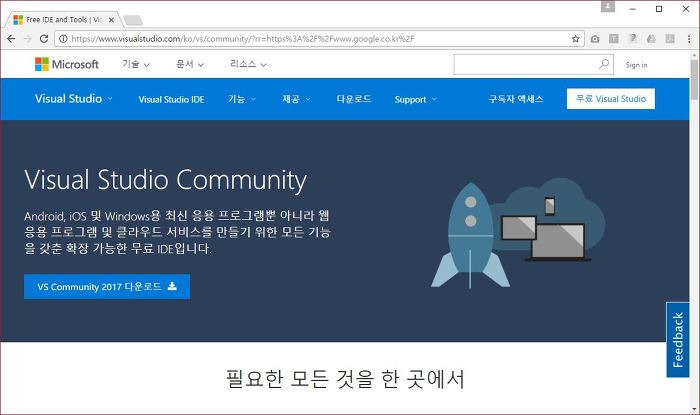
Task: Open the Feedback side tab
Action: click(678, 340)
